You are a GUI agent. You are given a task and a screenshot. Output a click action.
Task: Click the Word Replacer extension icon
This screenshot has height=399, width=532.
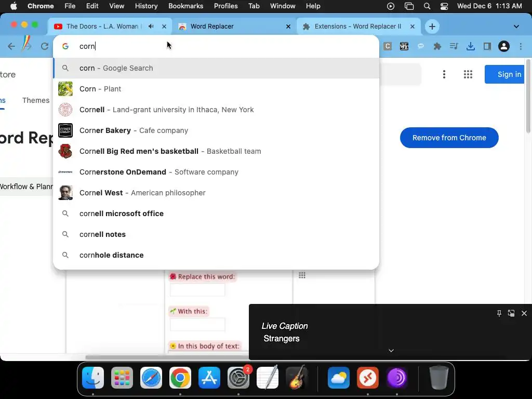pyautogui.click(x=404, y=46)
